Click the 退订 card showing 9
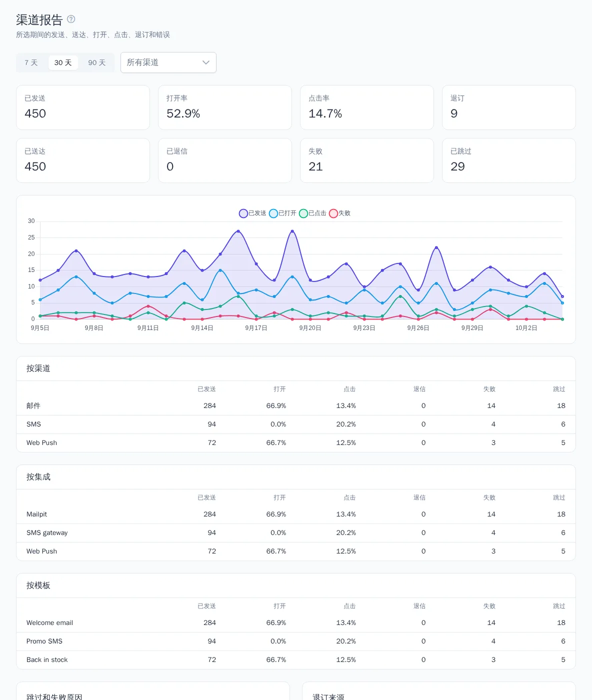The height and width of the screenshot is (700, 592). point(509,107)
